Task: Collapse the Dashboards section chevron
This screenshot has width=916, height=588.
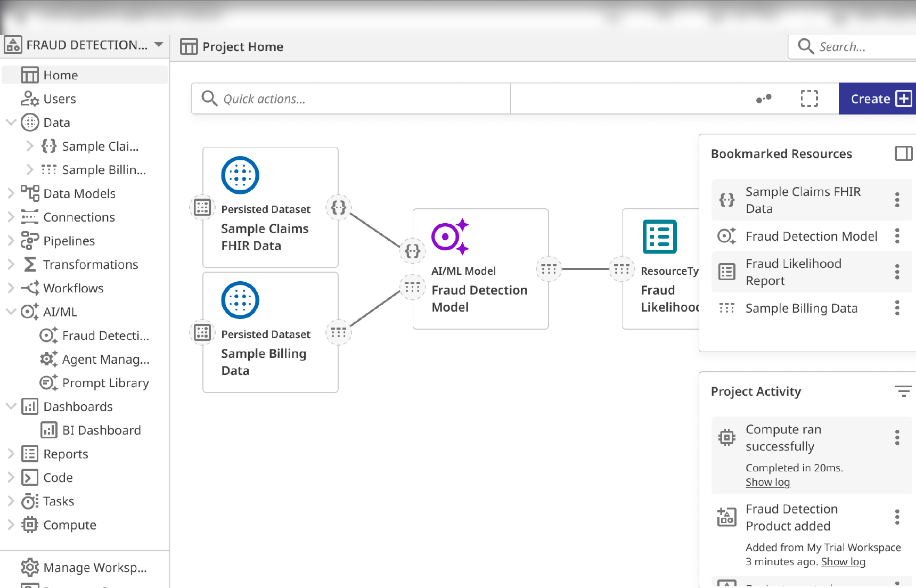Action: pyautogui.click(x=11, y=406)
